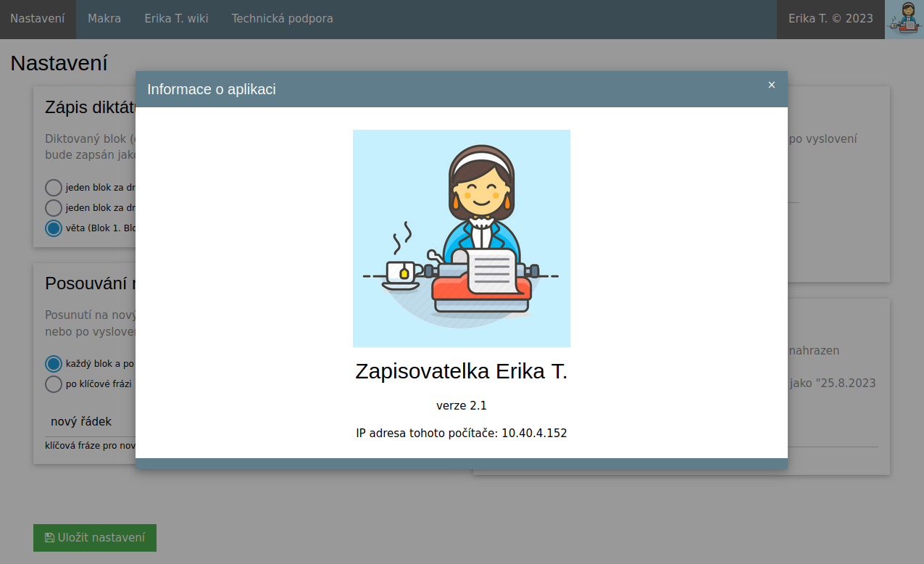Click the Erika T. avatar icon in navbar
Viewport: 924px width, 564px height.
(904, 19)
